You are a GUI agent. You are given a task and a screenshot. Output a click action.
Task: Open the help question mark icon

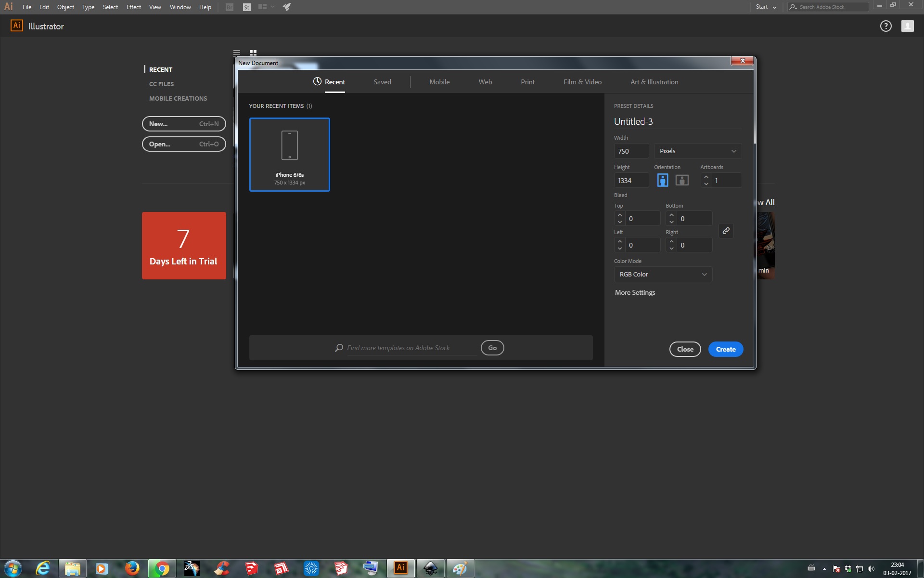point(885,26)
